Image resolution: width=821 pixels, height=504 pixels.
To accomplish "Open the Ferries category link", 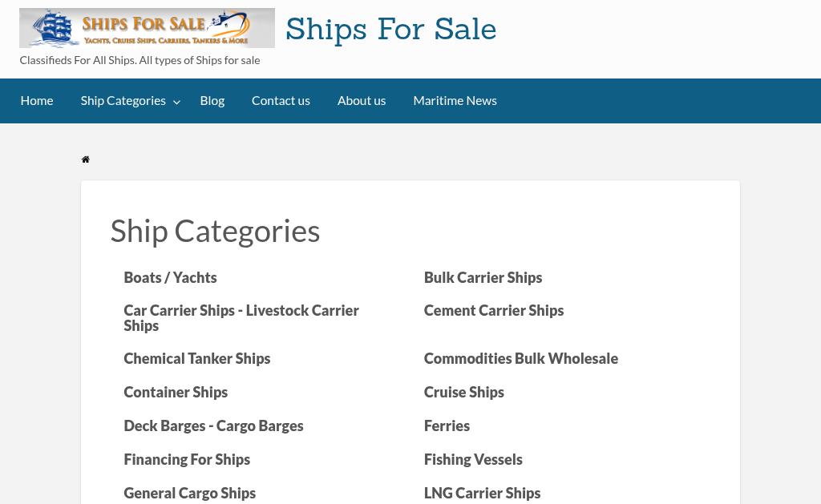I will [x=447, y=425].
